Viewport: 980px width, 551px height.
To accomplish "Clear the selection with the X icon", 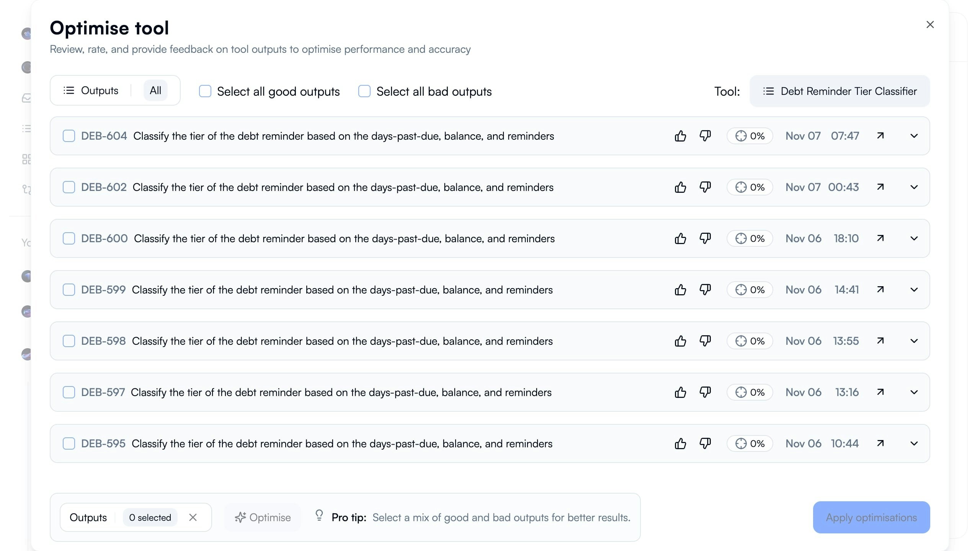I will pos(193,517).
